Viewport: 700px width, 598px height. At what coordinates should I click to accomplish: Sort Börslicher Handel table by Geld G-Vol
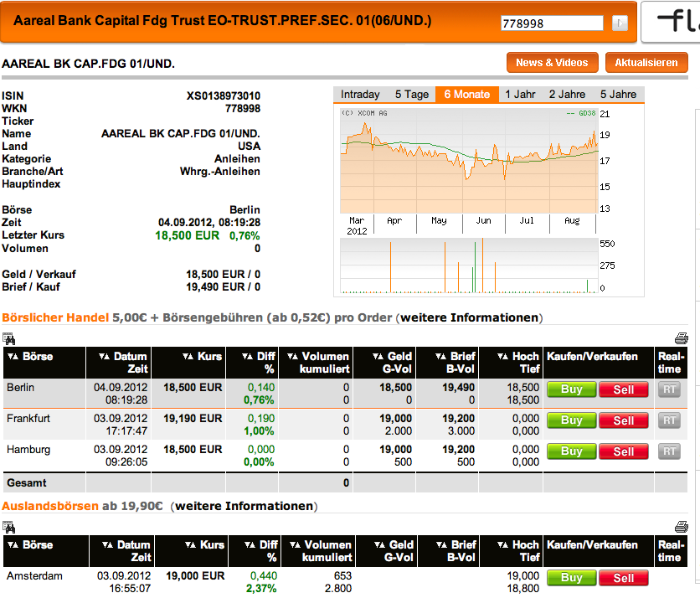pyautogui.click(x=393, y=362)
